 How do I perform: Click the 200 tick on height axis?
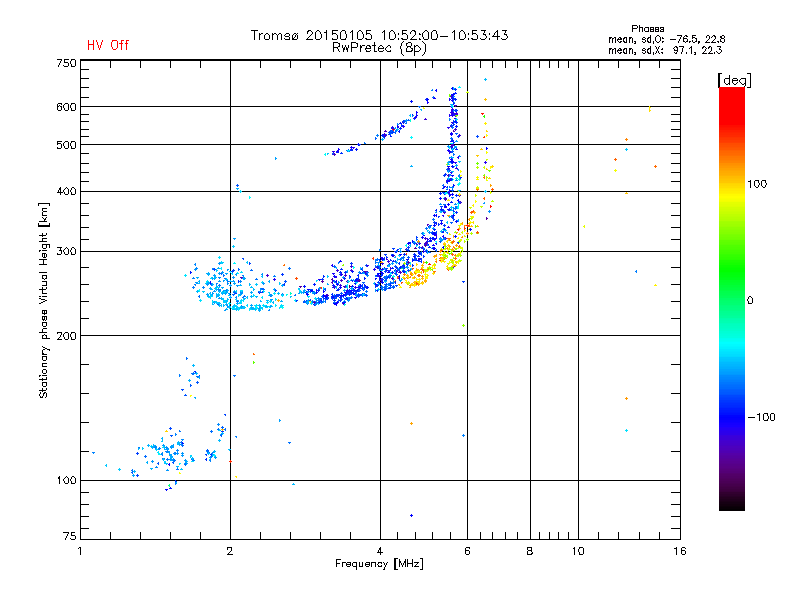66,336
